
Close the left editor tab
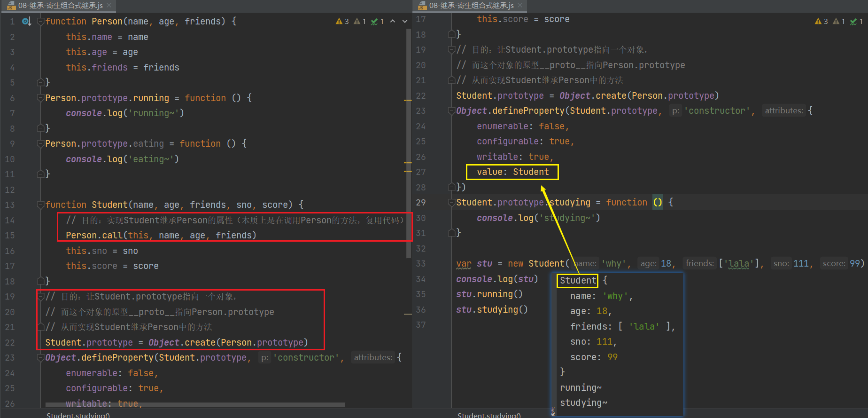(109, 6)
